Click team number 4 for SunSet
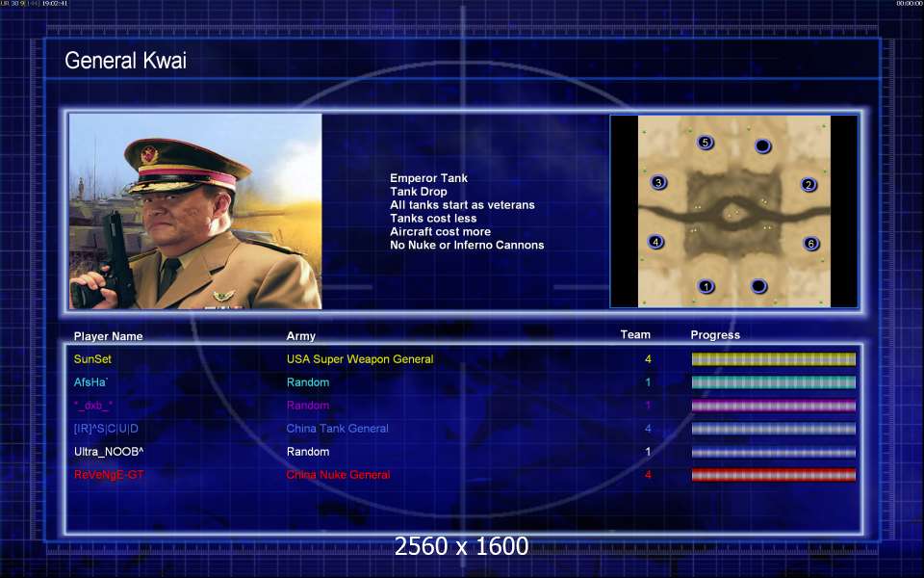Image resolution: width=924 pixels, height=578 pixels. click(648, 359)
